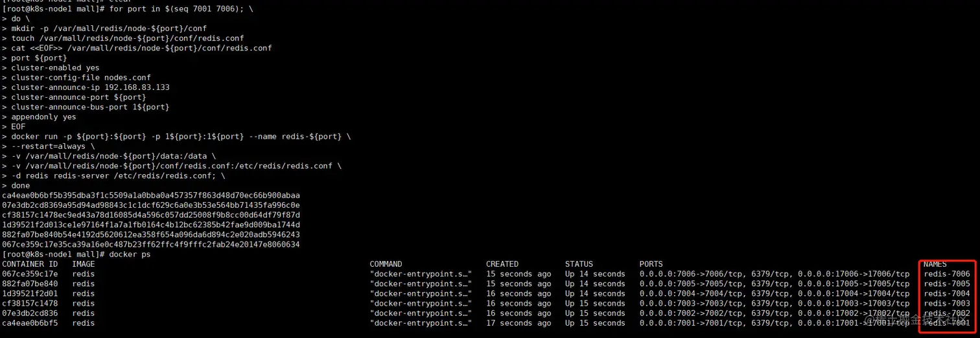Click the ports mapping 0.0.0.0:7003->7003/tcp

click(692, 303)
